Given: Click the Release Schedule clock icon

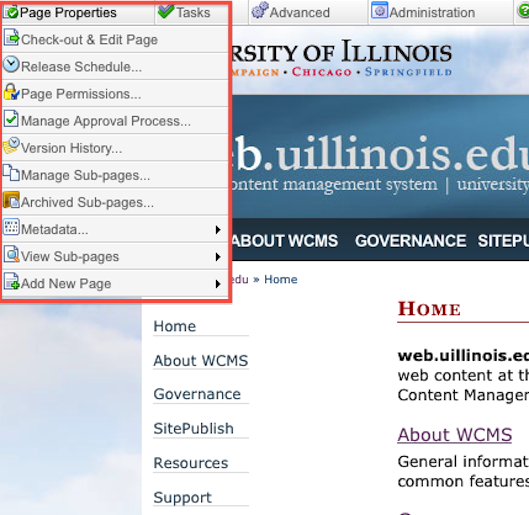Looking at the screenshot, I should click(11, 64).
